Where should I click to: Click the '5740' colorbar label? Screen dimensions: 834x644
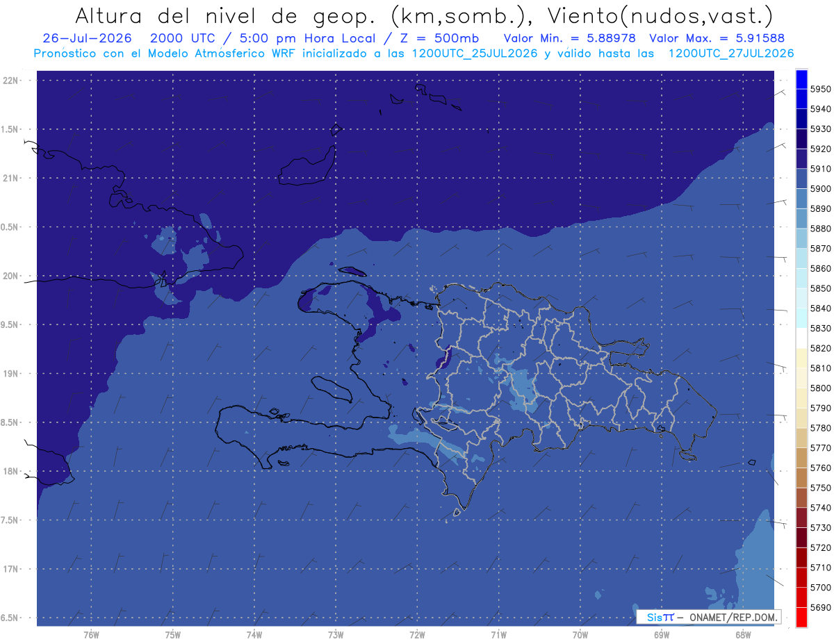[821, 508]
